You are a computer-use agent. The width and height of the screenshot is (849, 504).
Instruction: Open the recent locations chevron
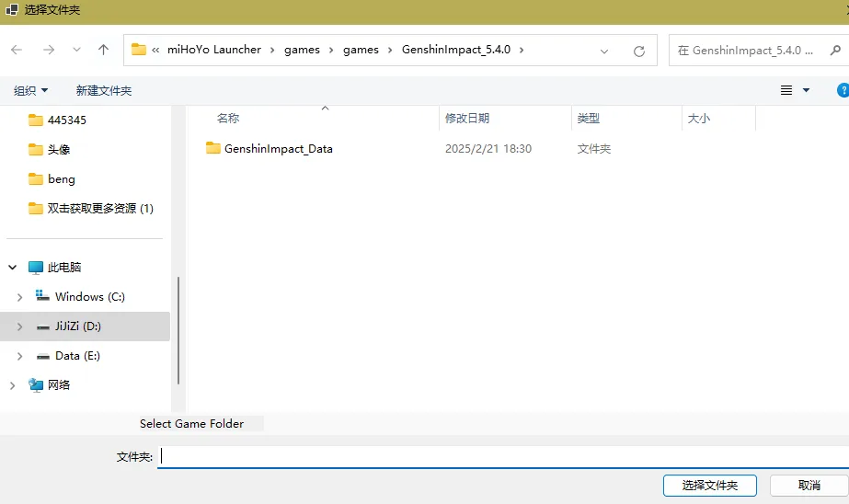point(76,50)
